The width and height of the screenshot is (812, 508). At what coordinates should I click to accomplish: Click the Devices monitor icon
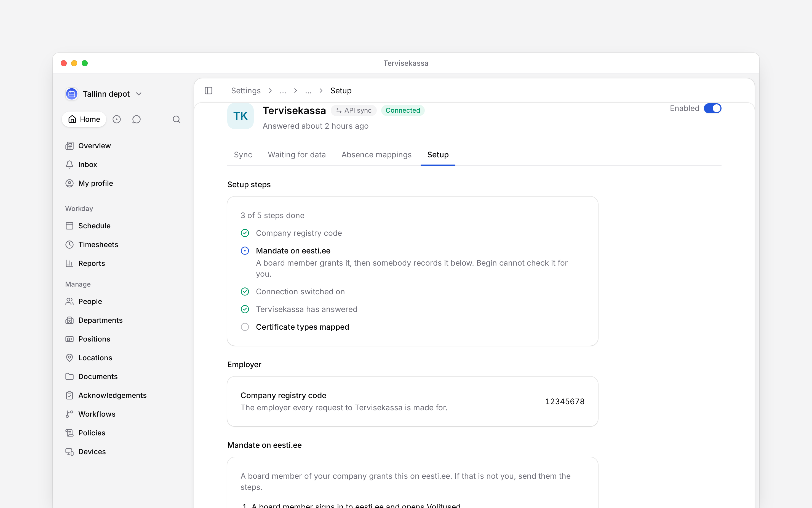click(x=70, y=452)
